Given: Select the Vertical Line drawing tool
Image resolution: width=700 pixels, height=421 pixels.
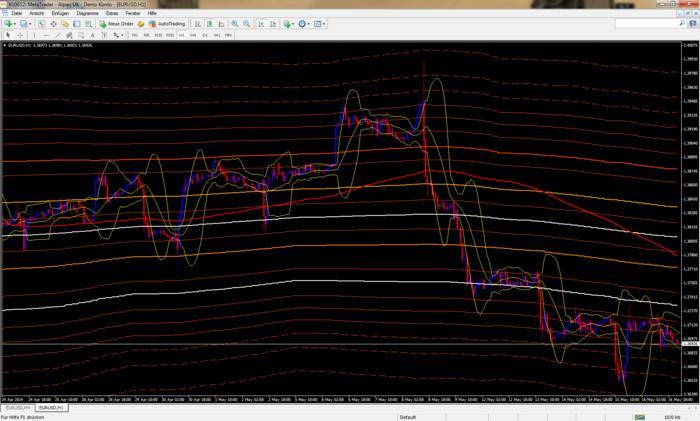Looking at the screenshot, I should click(34, 35).
